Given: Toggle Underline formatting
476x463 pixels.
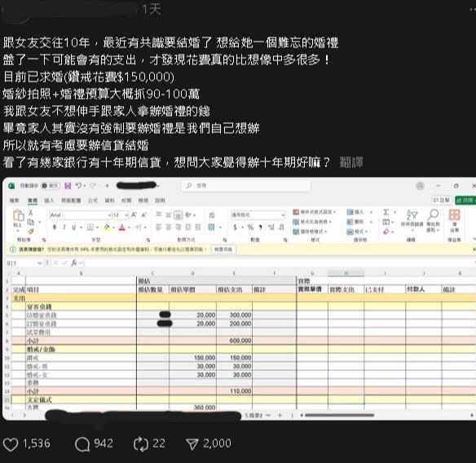Looking at the screenshot, I should point(74,227).
